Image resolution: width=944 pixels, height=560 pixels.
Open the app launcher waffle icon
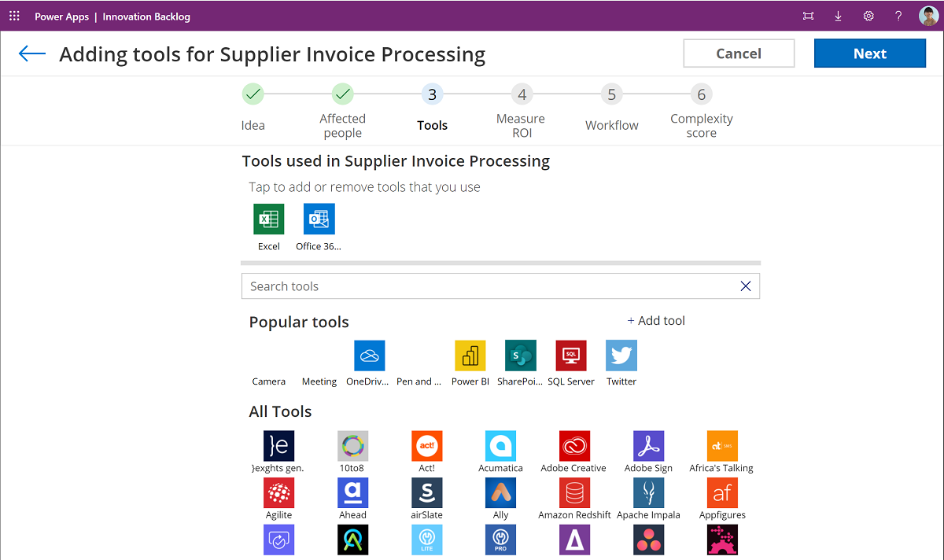[x=14, y=16]
